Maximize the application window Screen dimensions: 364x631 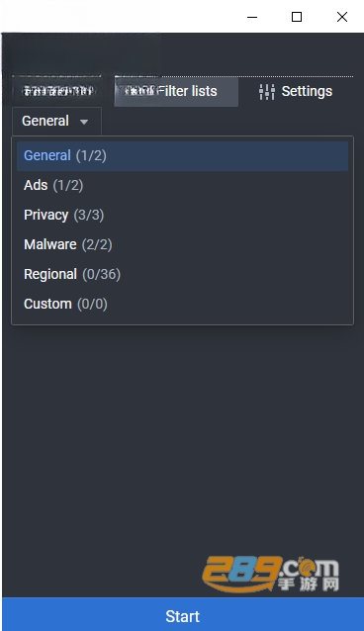click(x=297, y=17)
